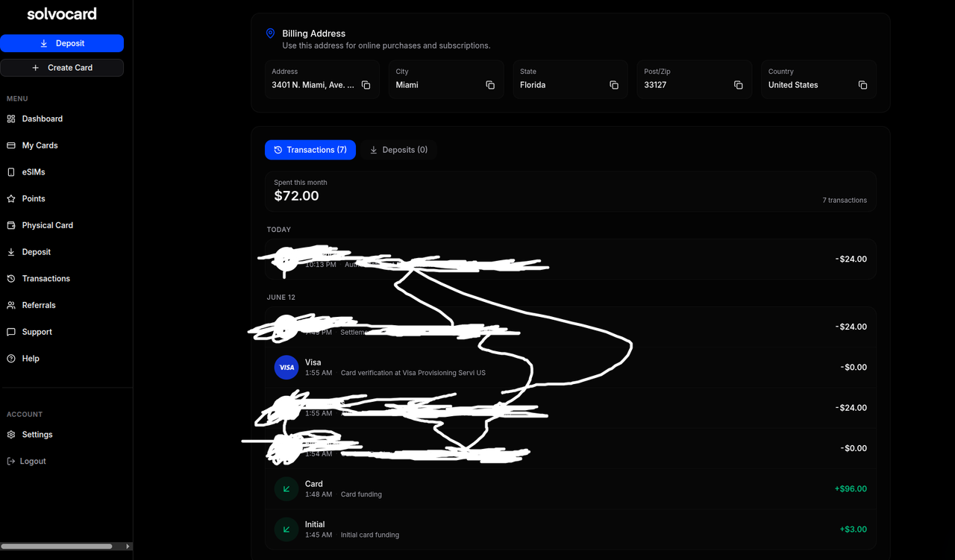955x560 pixels.
Task: Click the Transactions history icon in sidebar
Action: (x=11, y=279)
